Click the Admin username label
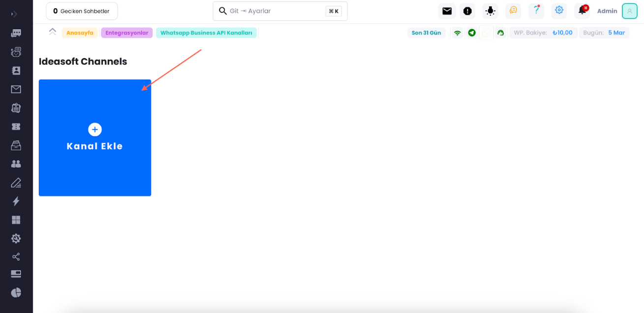The height and width of the screenshot is (313, 644). 607,11
